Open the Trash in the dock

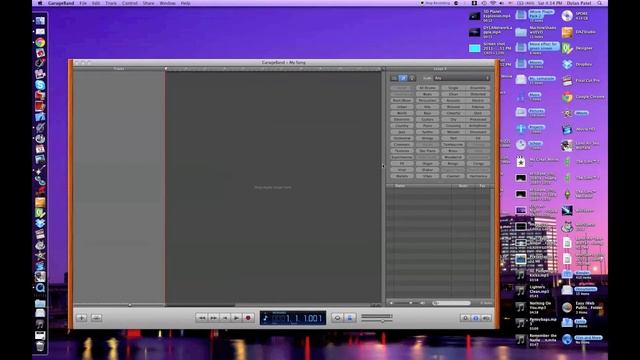pos(40,346)
